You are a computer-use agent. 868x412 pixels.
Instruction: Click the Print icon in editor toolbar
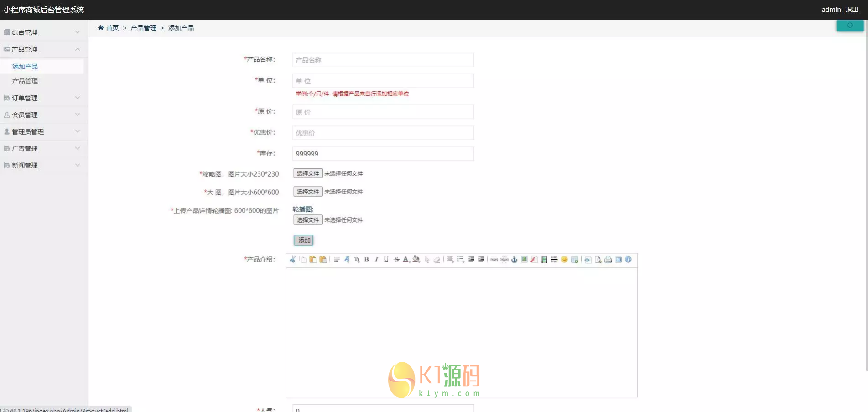(608, 260)
